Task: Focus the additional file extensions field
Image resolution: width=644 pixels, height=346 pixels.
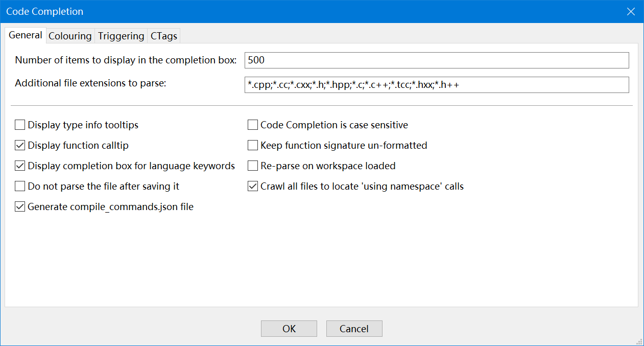Action: [436, 85]
